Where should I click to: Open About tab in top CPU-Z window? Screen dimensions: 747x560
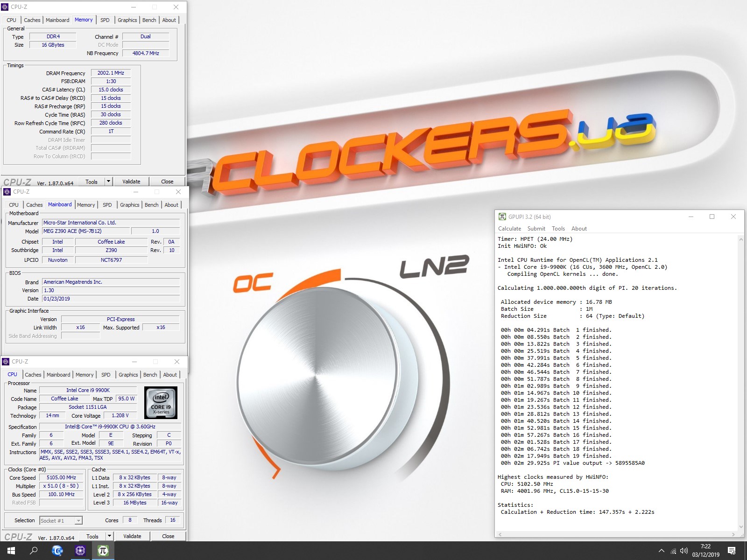[169, 20]
